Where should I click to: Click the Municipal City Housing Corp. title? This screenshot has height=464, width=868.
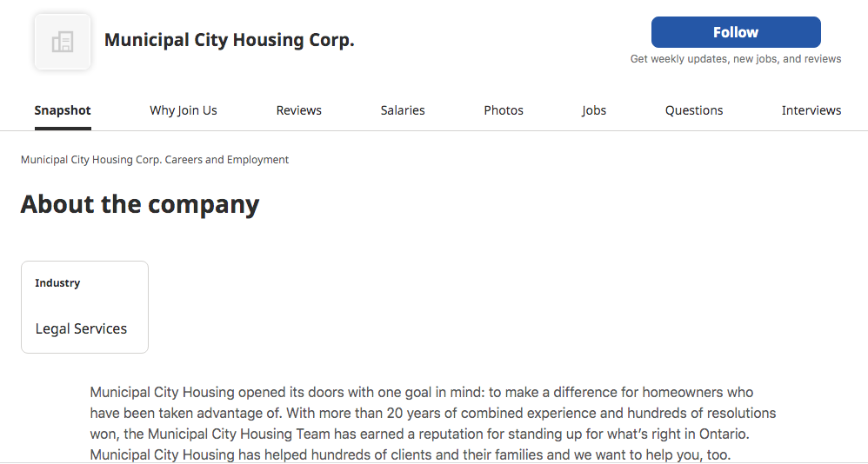(230, 40)
